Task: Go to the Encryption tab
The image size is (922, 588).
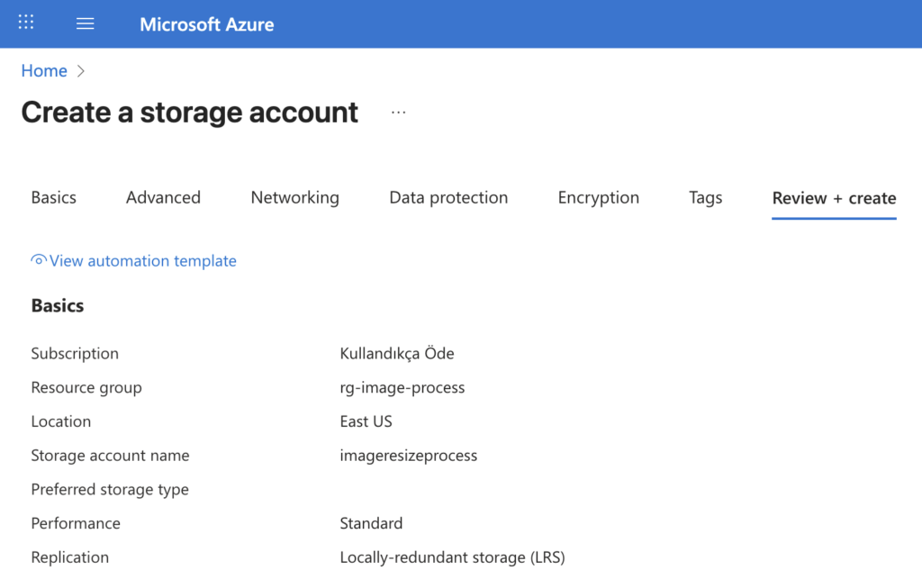Action: [598, 198]
